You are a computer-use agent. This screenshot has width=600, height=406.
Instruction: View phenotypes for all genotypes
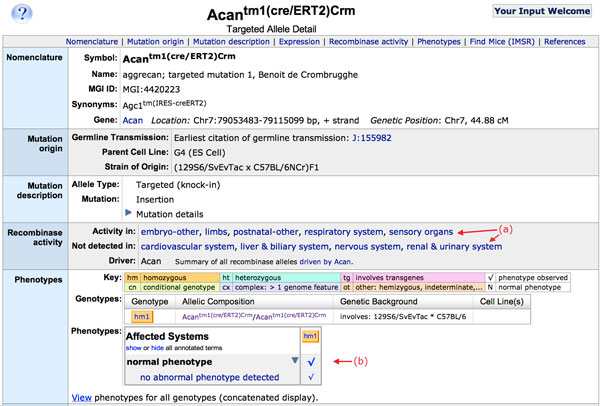click(82, 397)
